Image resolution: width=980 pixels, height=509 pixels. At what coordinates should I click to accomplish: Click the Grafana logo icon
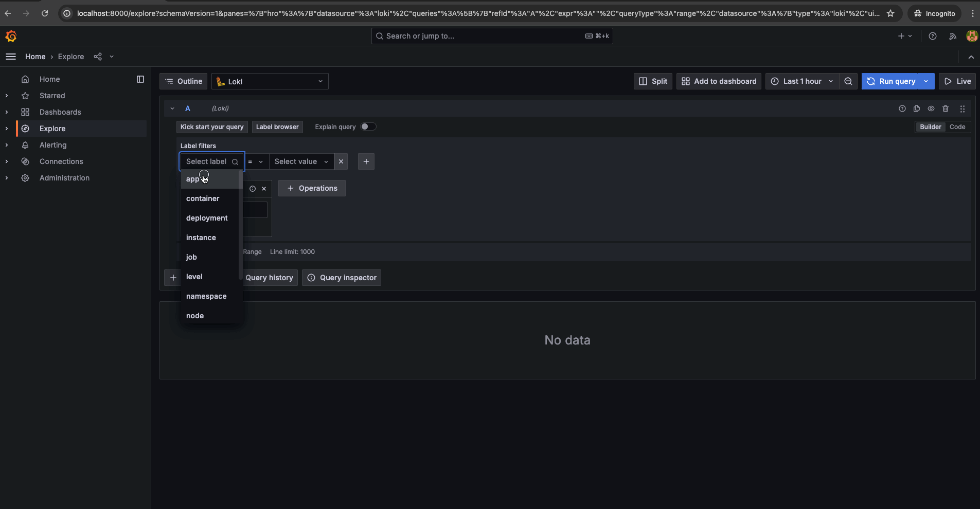coord(11,36)
